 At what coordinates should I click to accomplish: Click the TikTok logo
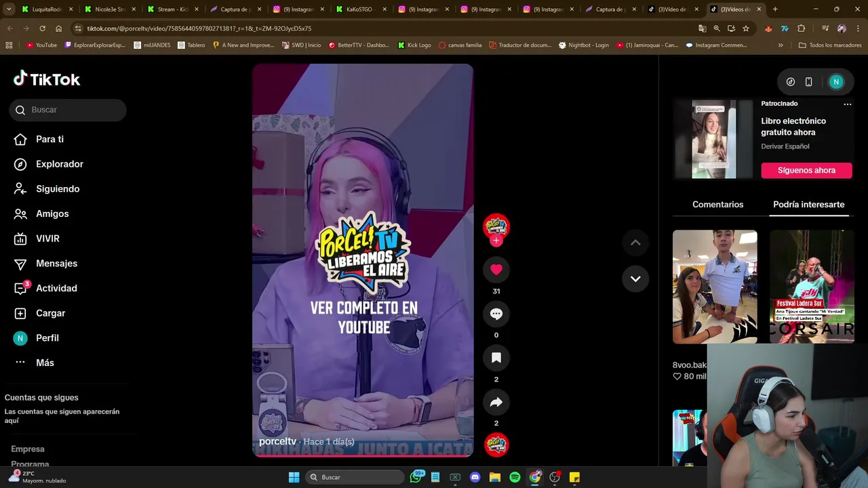tap(47, 79)
